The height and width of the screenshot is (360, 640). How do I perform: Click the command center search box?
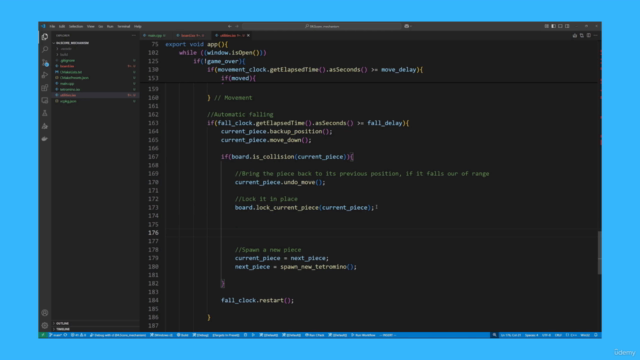(322, 26)
